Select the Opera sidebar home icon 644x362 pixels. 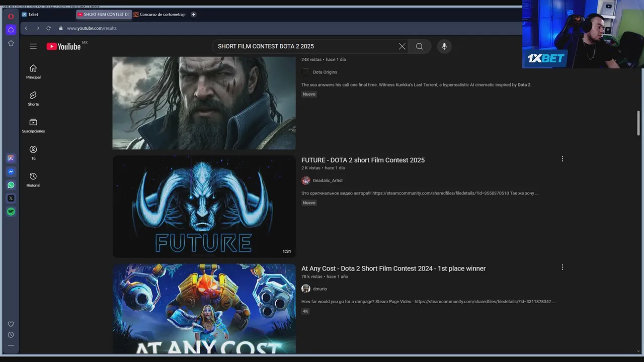click(11, 30)
